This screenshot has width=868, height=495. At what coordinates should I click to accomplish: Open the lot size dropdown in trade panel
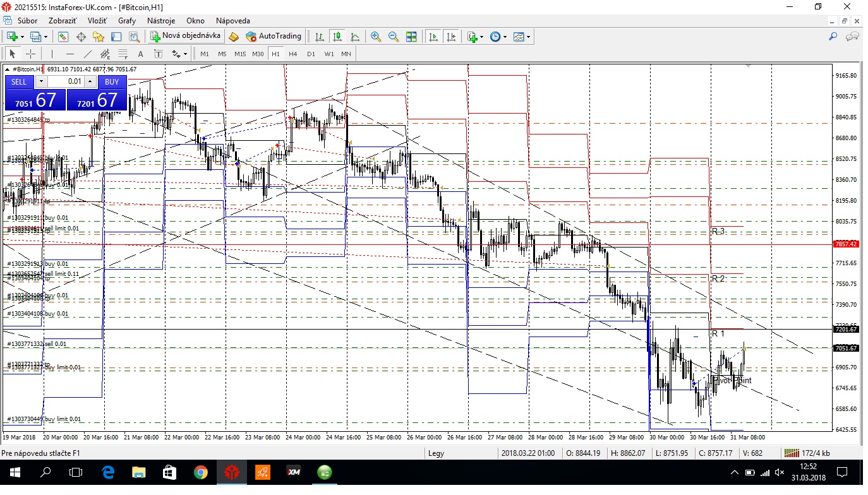tap(41, 81)
